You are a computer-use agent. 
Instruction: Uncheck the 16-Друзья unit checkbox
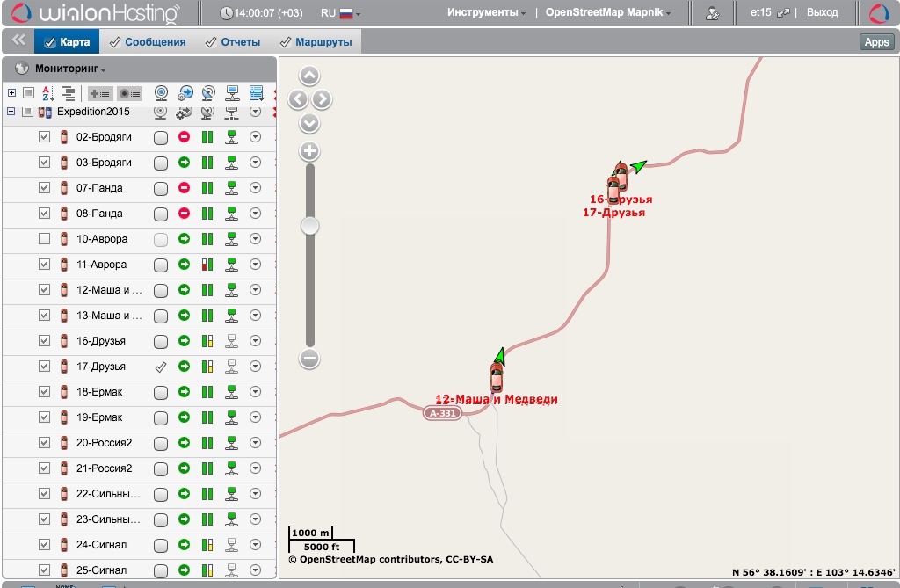point(44,341)
